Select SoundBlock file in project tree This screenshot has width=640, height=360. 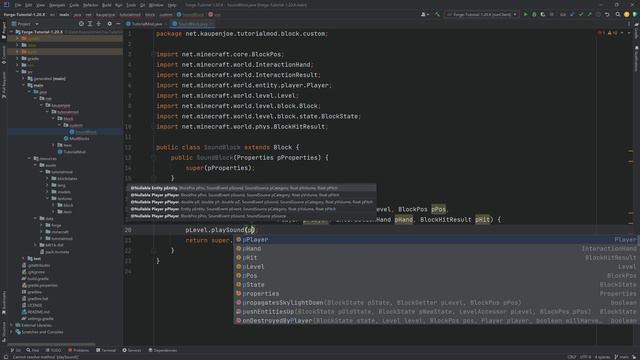point(86,132)
